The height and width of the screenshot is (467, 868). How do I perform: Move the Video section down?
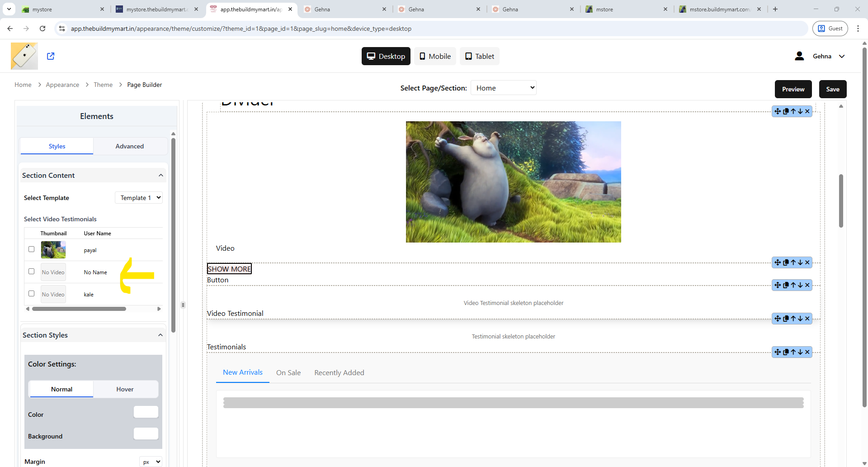coord(800,111)
